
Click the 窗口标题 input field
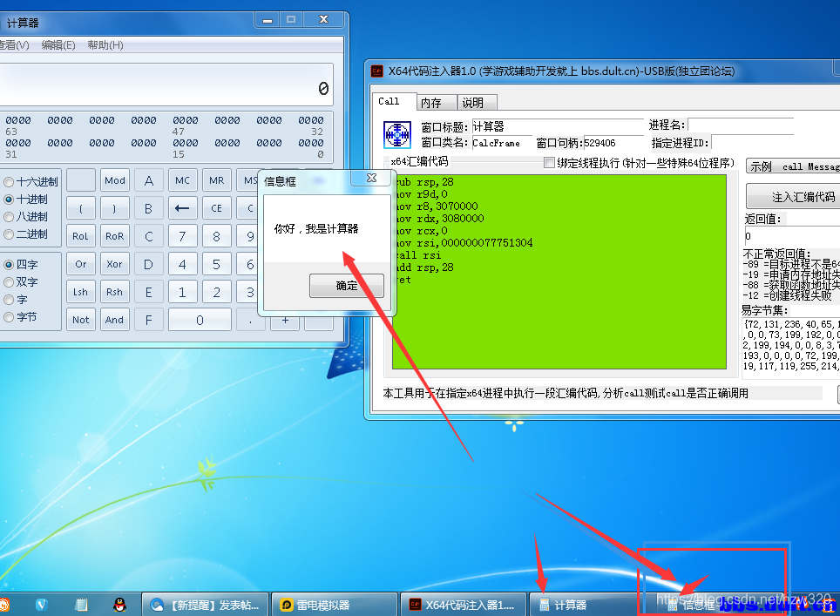click(x=557, y=126)
